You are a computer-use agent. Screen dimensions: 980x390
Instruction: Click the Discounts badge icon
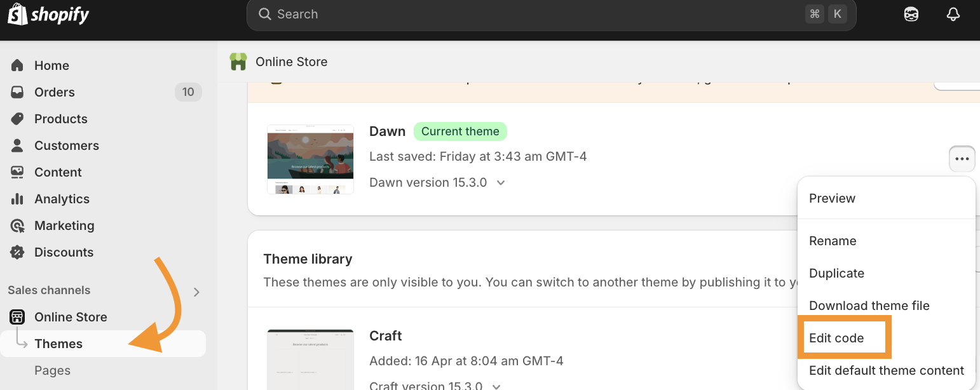(x=18, y=252)
